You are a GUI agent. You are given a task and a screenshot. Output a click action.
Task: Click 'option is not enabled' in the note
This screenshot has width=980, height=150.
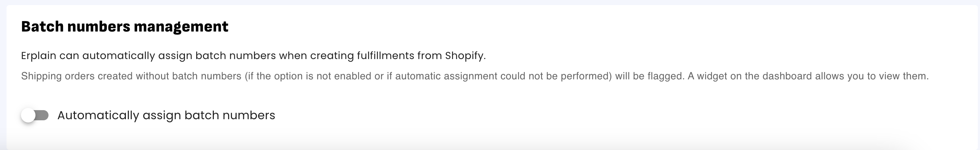(320, 76)
